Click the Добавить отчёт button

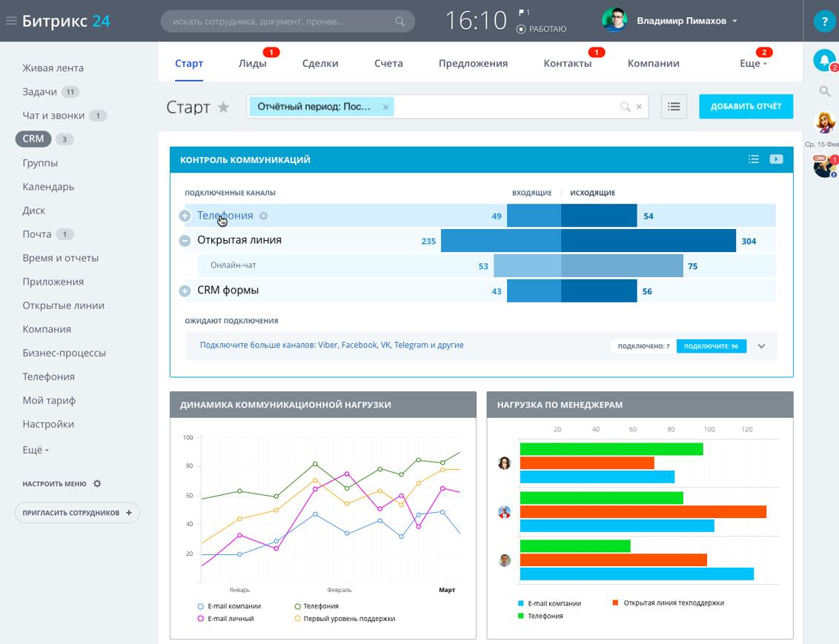746,107
